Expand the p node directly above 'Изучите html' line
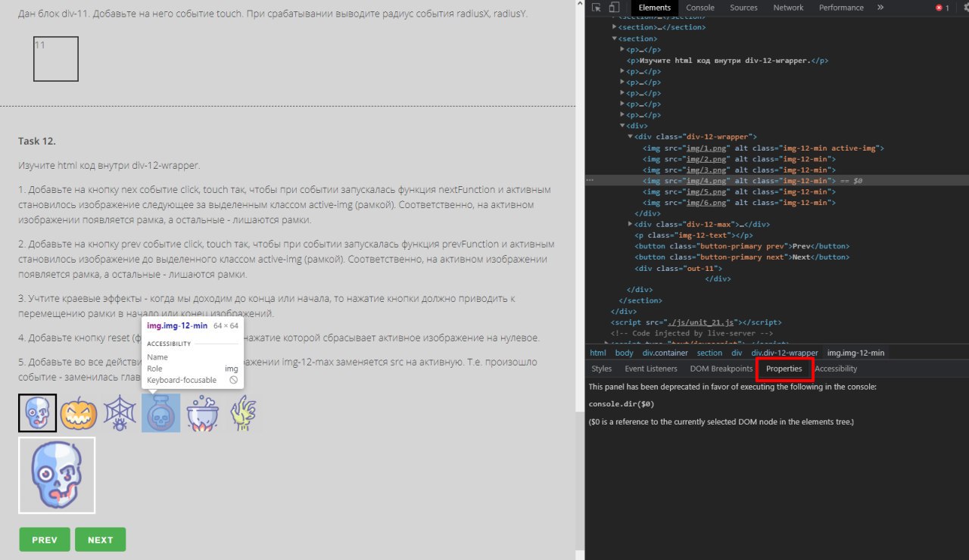This screenshot has width=969, height=560. click(x=622, y=49)
